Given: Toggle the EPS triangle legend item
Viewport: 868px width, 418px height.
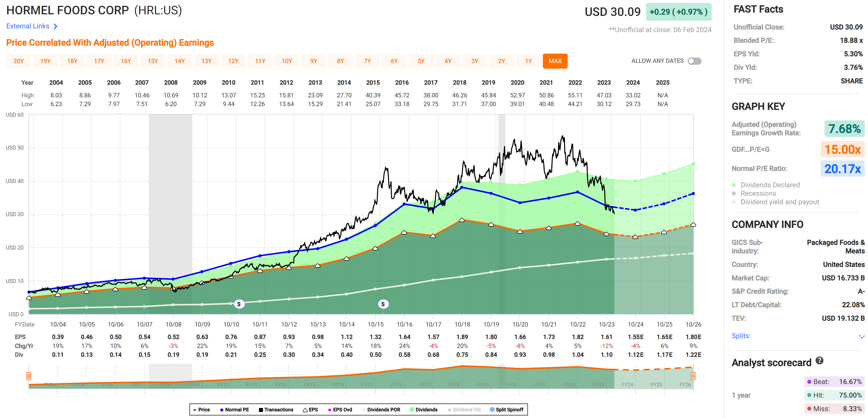Looking at the screenshot, I should 305,410.
